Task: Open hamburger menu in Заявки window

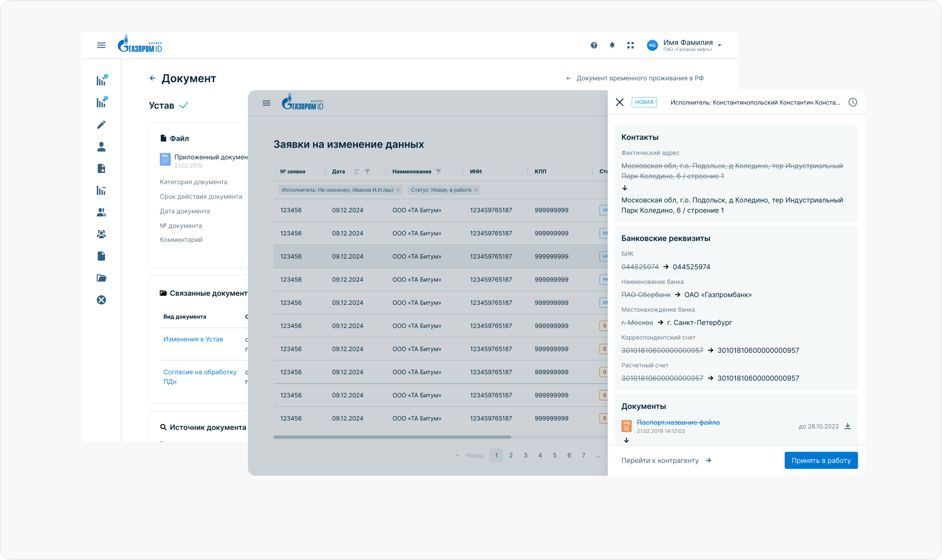Action: click(266, 103)
